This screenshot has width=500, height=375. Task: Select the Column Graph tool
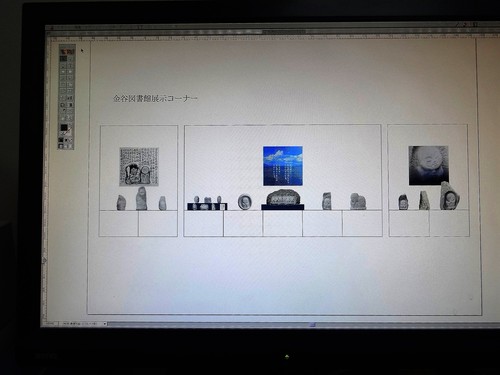[x=70, y=98]
